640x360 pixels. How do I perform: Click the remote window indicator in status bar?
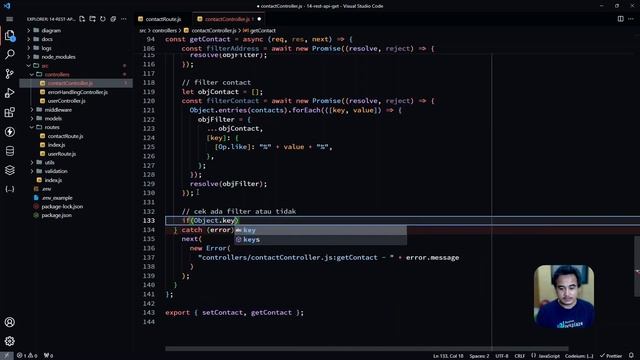7,356
